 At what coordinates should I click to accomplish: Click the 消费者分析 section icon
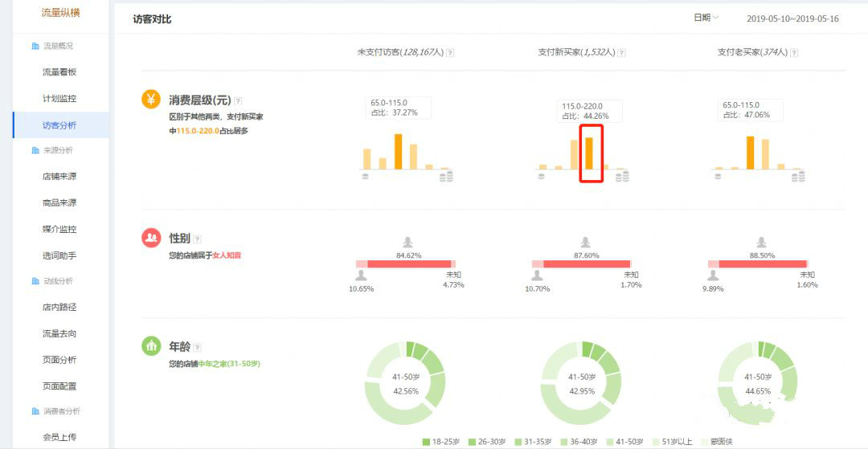[36, 411]
